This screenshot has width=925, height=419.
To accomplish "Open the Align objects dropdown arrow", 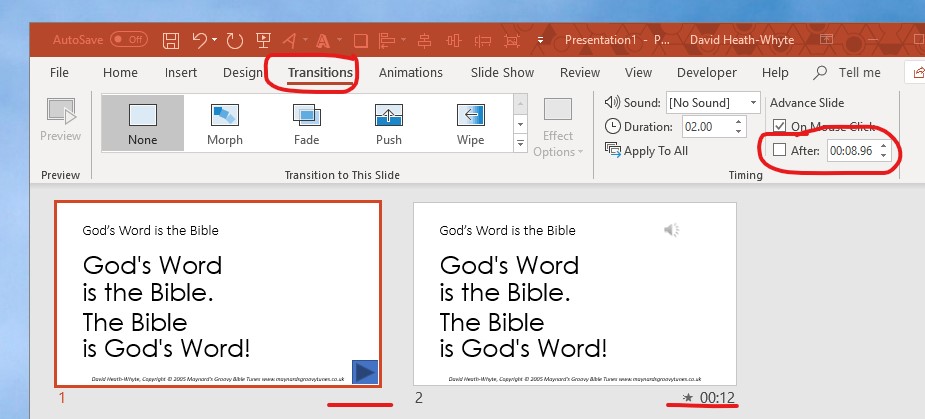I will (404, 40).
